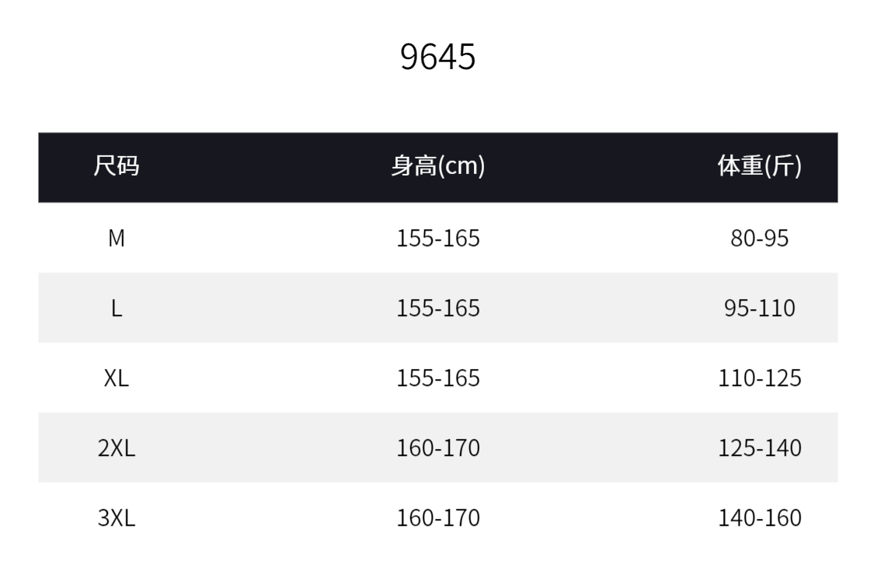Click the 身高(cm) column header
This screenshot has width=874, height=588.
pos(437,166)
